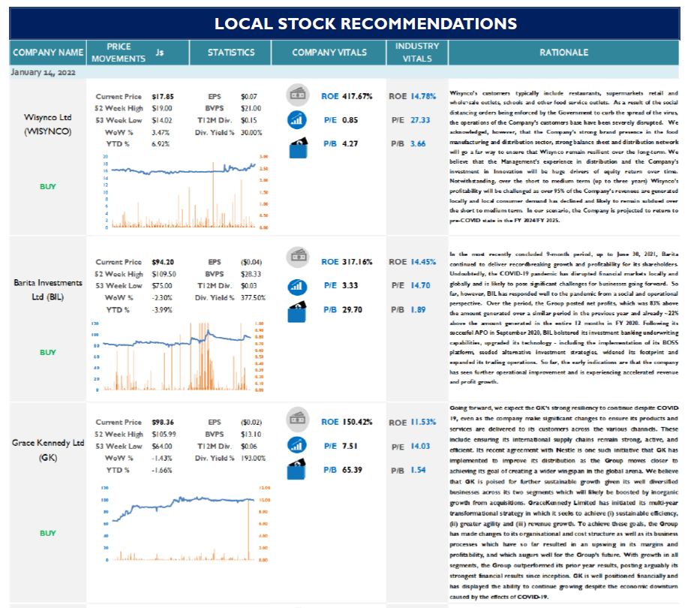Click the Wisynco ROE money icon
Image resolution: width=700 pixels, height=608 pixels.
click(297, 95)
